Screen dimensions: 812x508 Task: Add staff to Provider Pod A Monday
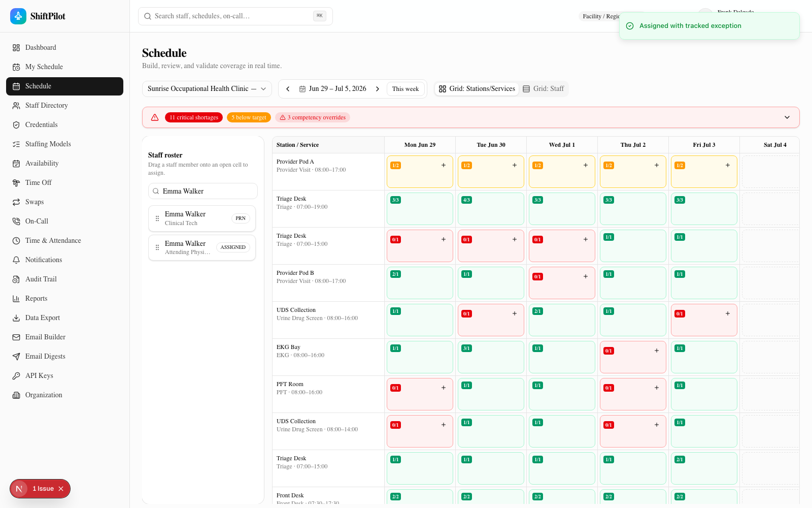(x=444, y=165)
